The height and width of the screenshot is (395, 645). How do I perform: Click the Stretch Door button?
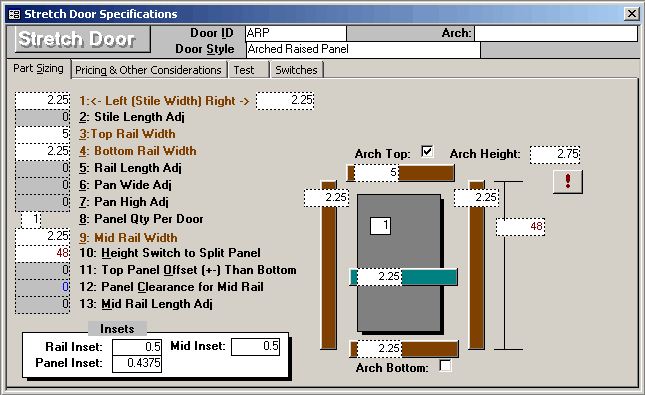pos(83,40)
